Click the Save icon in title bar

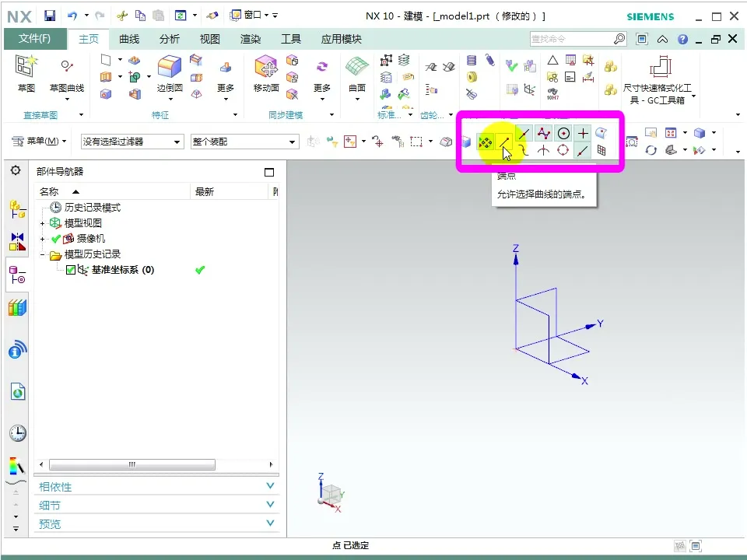point(50,16)
